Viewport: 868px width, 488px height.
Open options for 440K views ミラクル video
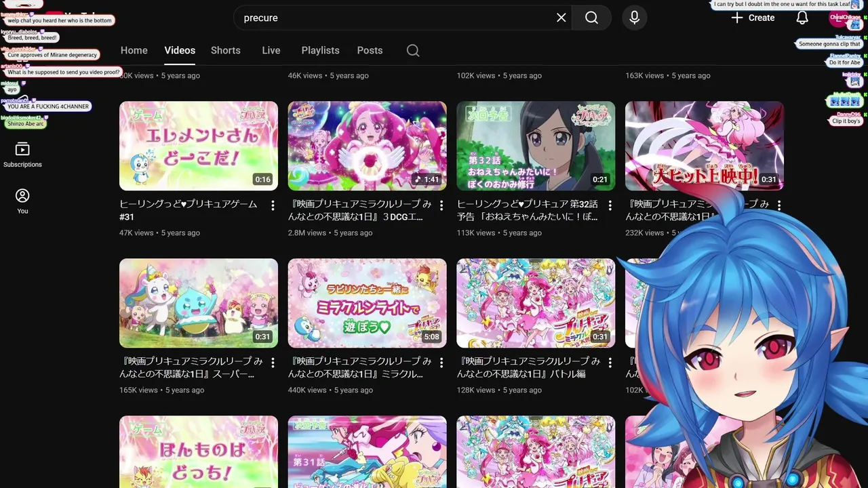click(441, 363)
